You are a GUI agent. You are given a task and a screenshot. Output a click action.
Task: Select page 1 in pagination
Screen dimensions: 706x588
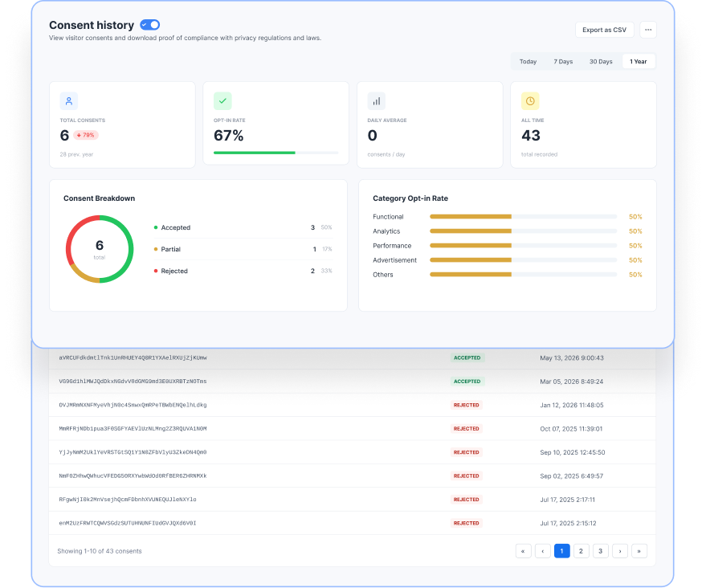562,550
